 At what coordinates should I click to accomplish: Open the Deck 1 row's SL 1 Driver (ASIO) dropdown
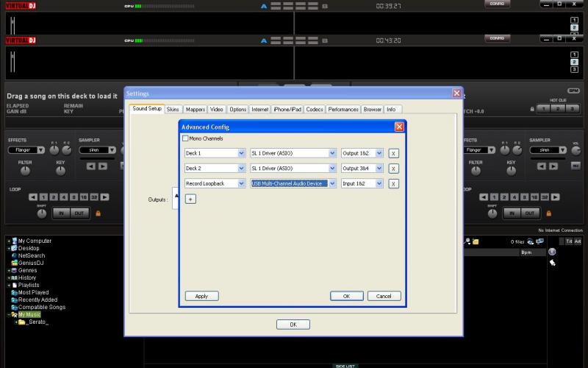pos(332,153)
